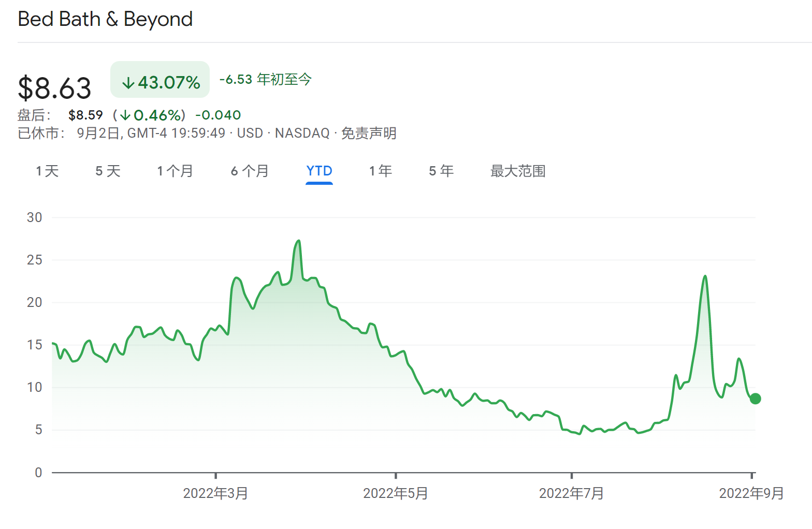
Task: Click the after-hours 0.46% change
Action: (x=149, y=115)
